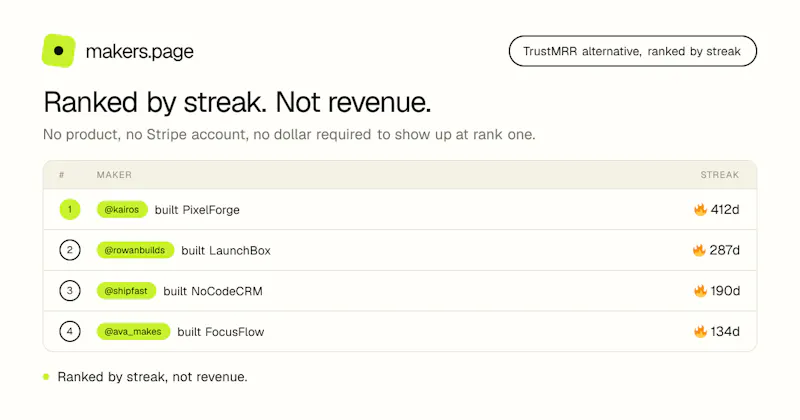Click the TrustMRR alternative, ranked by streak pill
The image size is (800, 420).
pyautogui.click(x=632, y=51)
